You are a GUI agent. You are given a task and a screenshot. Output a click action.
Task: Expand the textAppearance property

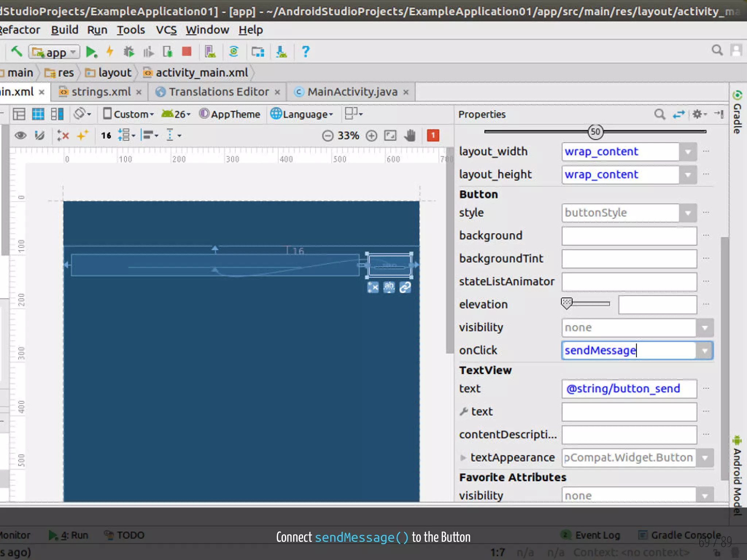pyautogui.click(x=463, y=458)
